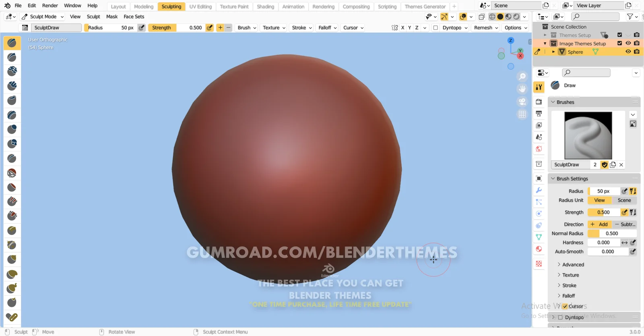Open the Sculpt Mode dropdown
Image resolution: width=644 pixels, height=336 pixels.
(x=43, y=17)
